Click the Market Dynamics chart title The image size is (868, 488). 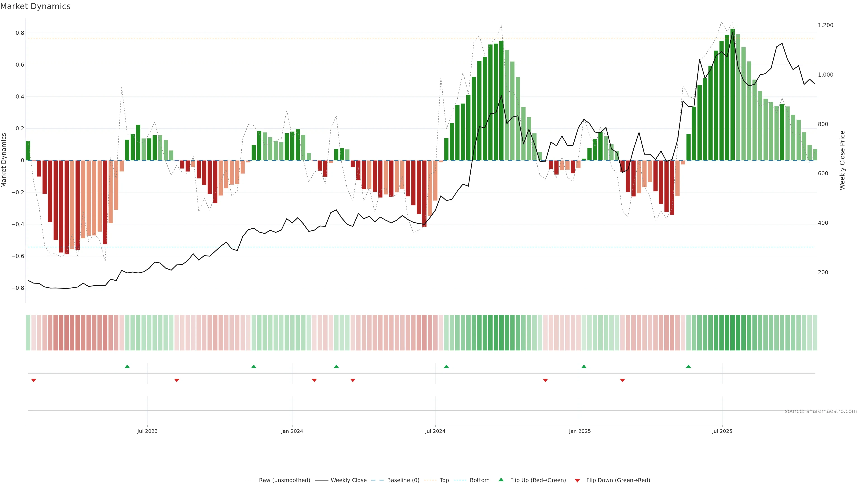coord(35,6)
